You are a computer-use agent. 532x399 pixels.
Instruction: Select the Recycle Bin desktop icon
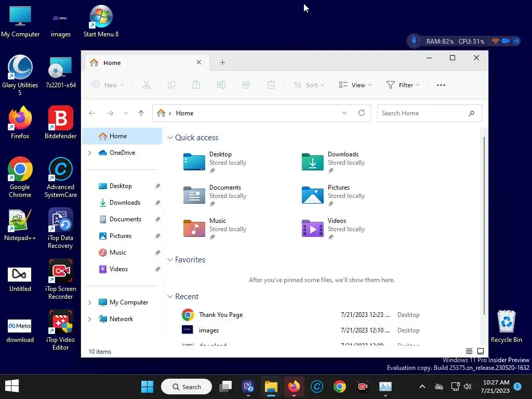coord(506,326)
